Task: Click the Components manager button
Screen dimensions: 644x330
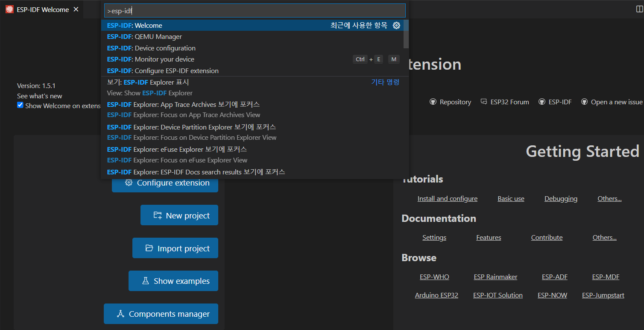Action: [x=161, y=314]
